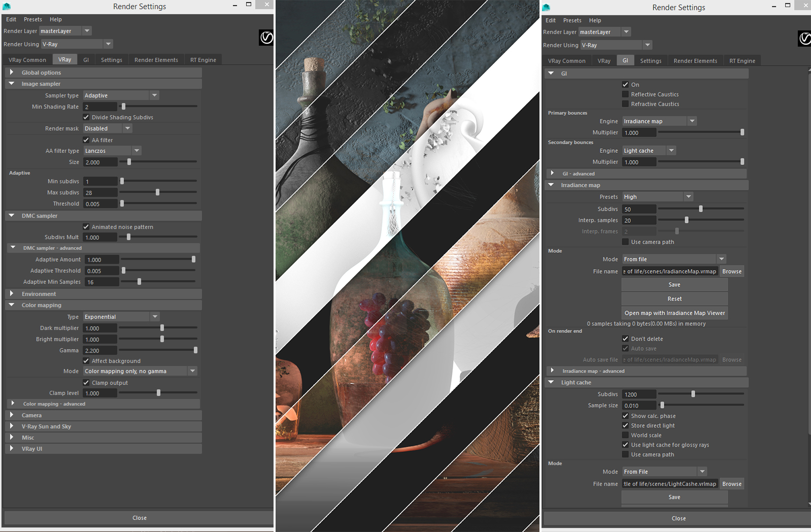Open Color mapping Type Exponential dropdown
This screenshot has width=811, height=532.
[121, 317]
